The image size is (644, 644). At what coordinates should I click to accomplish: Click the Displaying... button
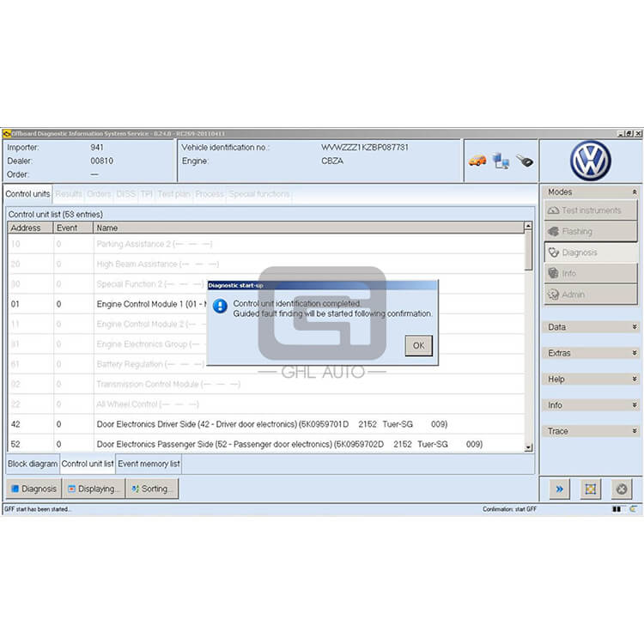tap(94, 489)
